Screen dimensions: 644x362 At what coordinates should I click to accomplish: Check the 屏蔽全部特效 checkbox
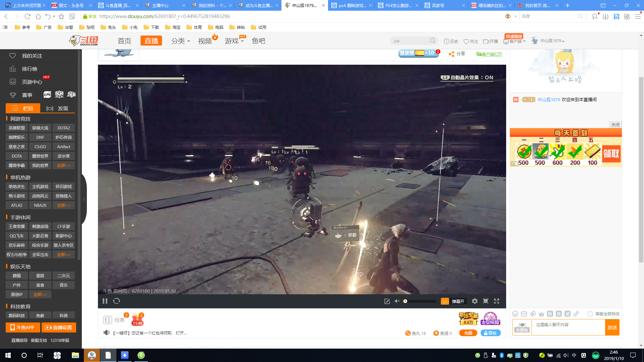click(x=590, y=314)
